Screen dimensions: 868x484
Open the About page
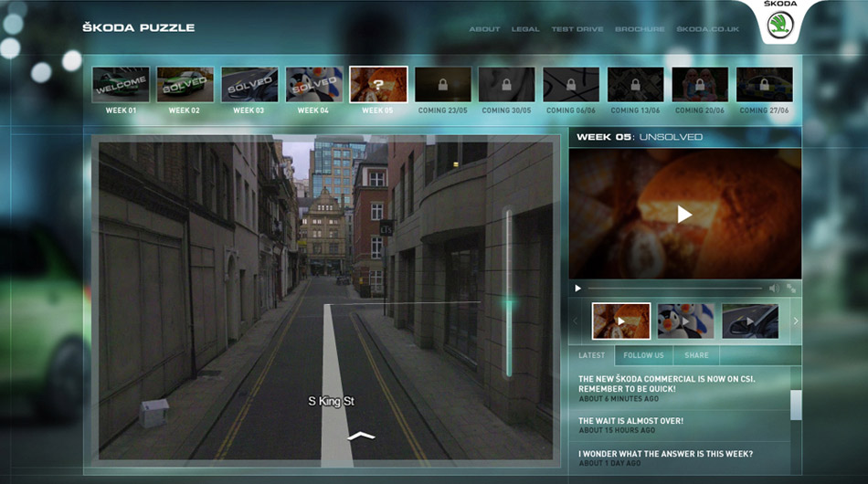(x=484, y=28)
